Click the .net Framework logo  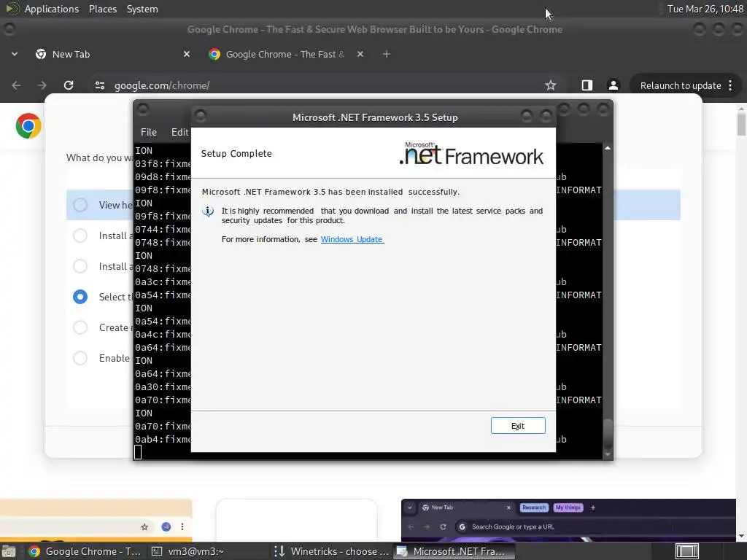coord(471,153)
